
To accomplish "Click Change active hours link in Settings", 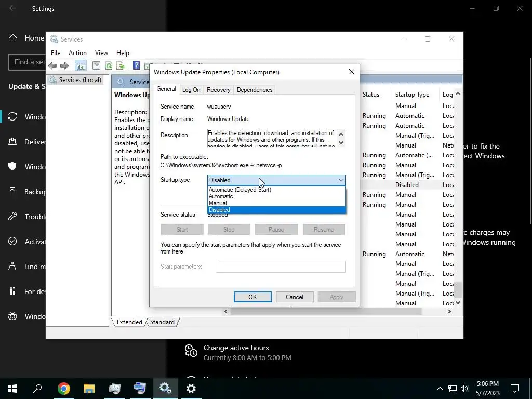I will coord(236,348).
